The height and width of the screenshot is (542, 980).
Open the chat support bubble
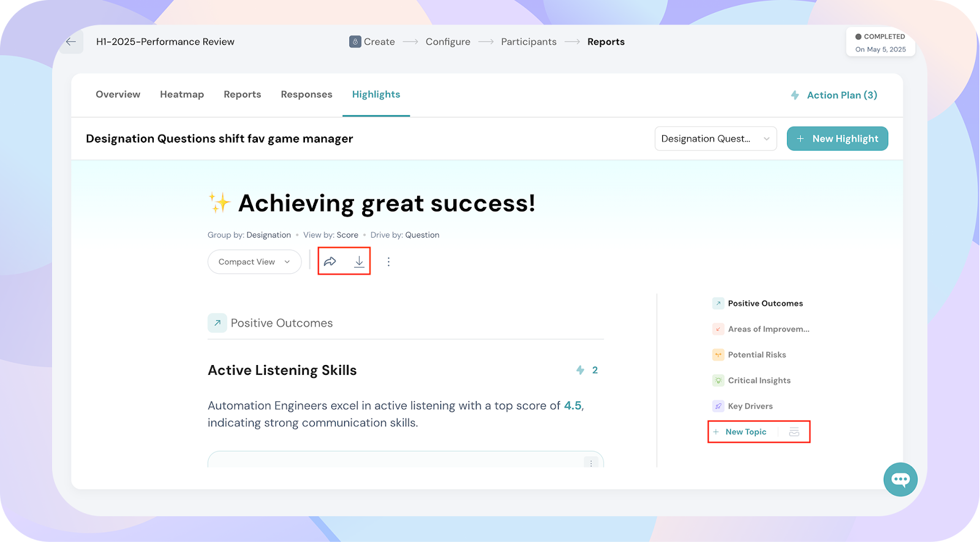coord(900,479)
